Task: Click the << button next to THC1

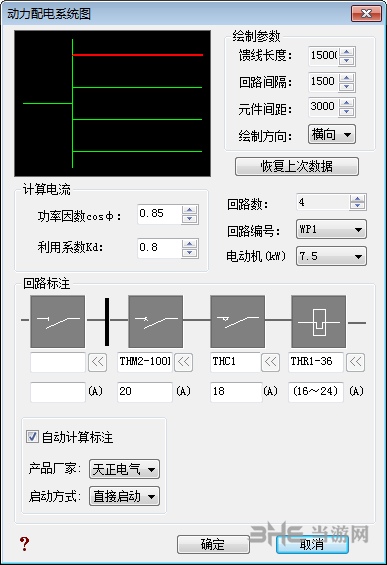Action: click(x=270, y=362)
